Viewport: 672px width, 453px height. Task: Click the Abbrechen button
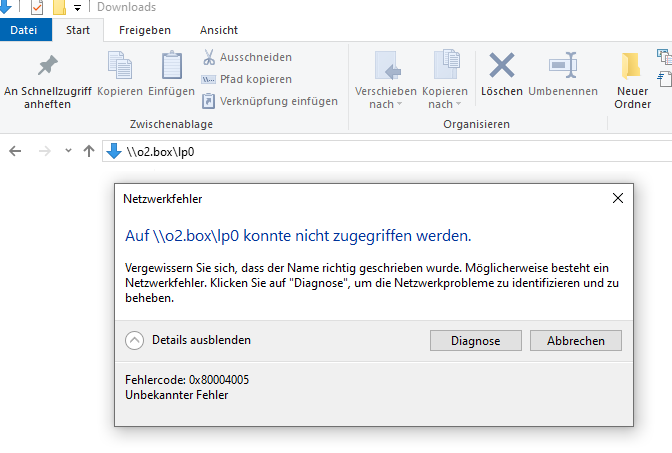(576, 341)
